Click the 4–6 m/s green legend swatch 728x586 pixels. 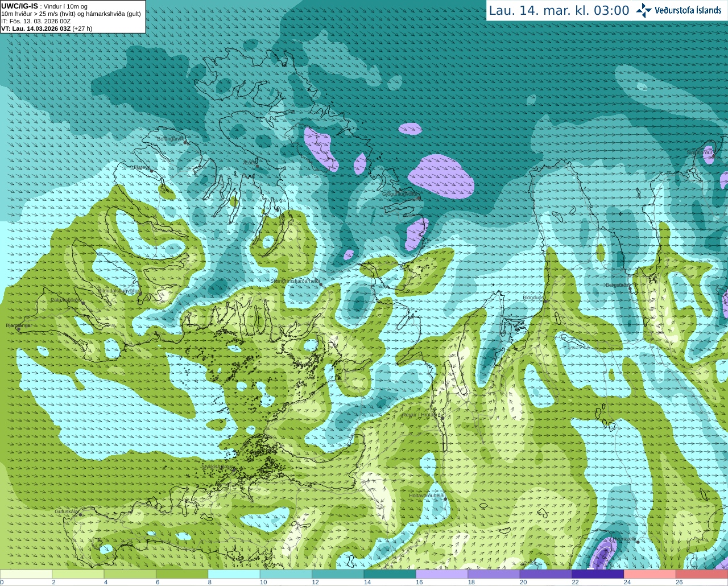(x=130, y=574)
